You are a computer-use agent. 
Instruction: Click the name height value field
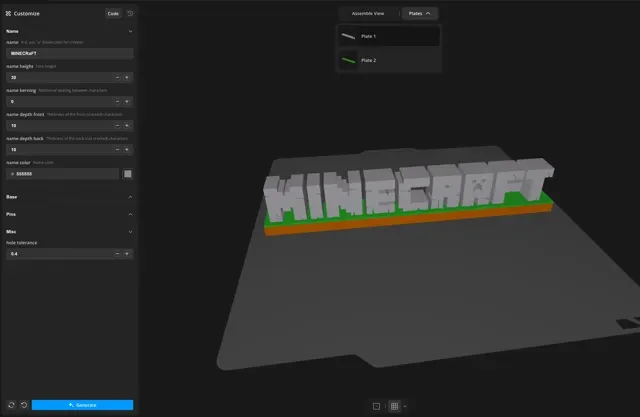click(x=59, y=78)
